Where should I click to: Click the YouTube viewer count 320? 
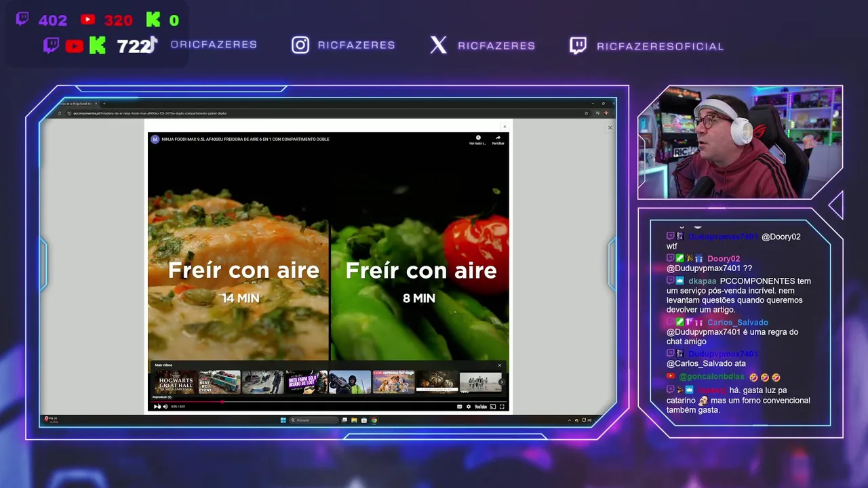(x=118, y=21)
